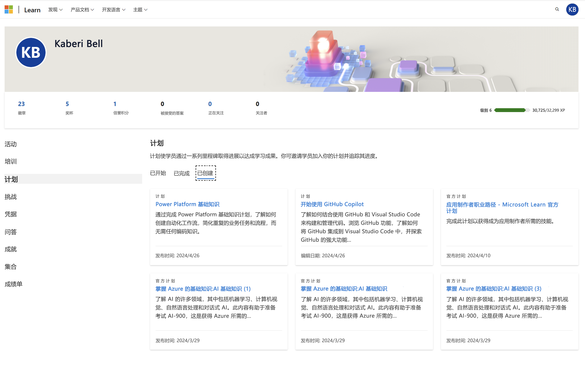
Task: Switch to the 凭据 section
Action: [10, 214]
